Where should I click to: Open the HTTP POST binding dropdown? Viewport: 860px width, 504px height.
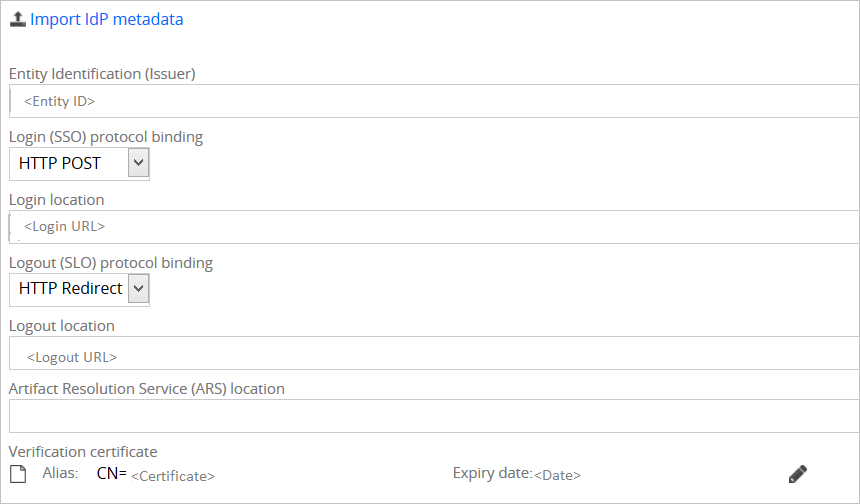click(79, 163)
